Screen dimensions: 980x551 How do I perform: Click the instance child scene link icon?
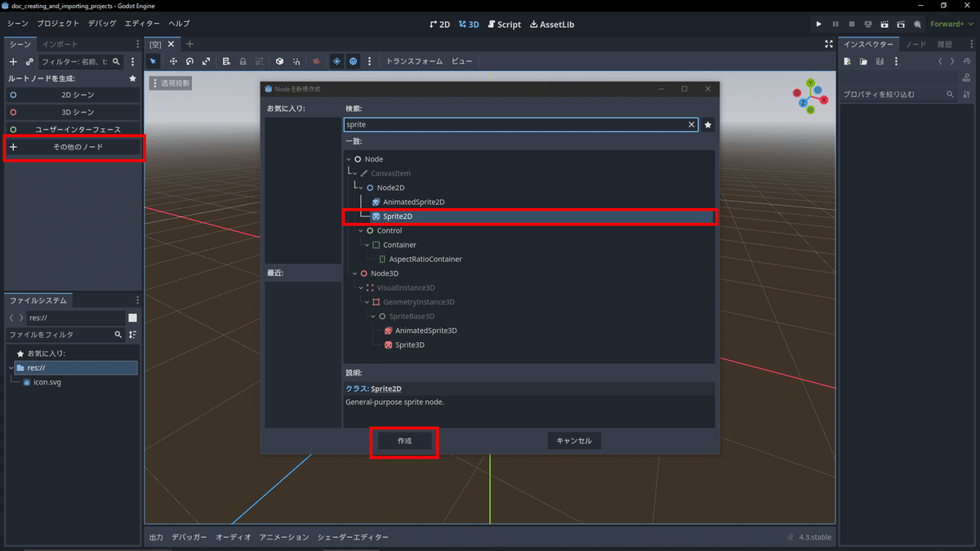tap(29, 61)
